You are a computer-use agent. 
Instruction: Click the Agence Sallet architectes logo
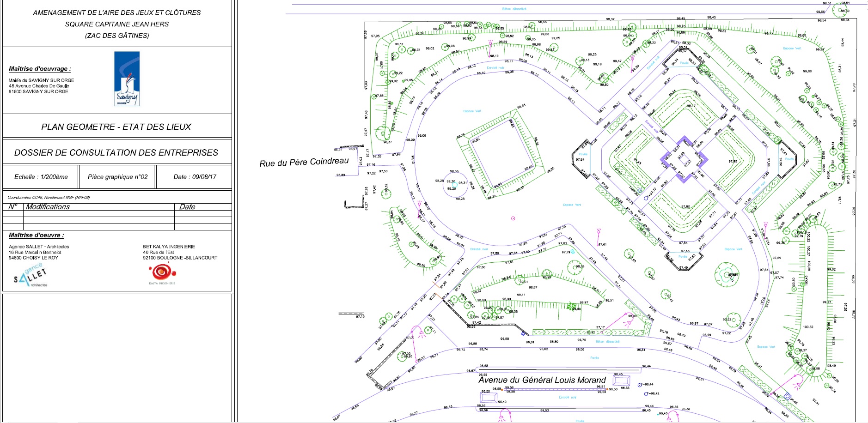31,276
